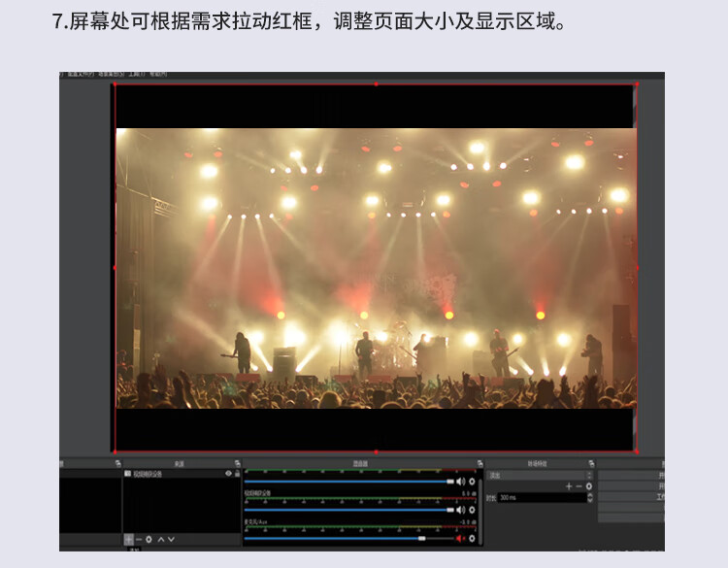The width and height of the screenshot is (728, 568).
Task: Hide the 视频捕获设备 source via eye icon
Action: pyautogui.click(x=229, y=474)
